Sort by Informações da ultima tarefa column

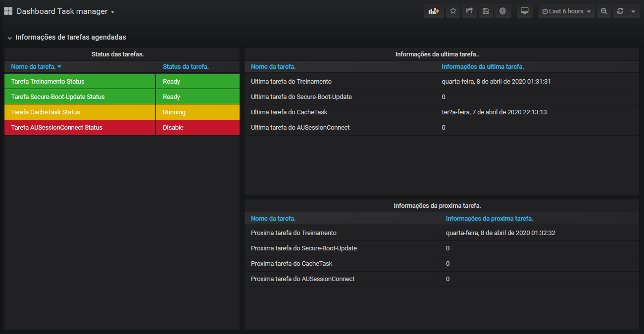pyautogui.click(x=483, y=66)
